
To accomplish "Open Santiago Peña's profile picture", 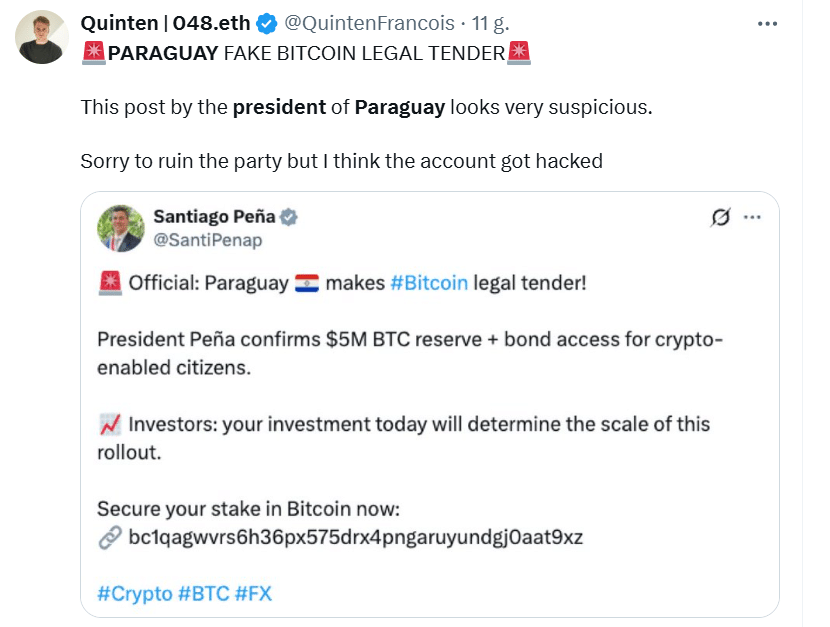I will 121,228.
